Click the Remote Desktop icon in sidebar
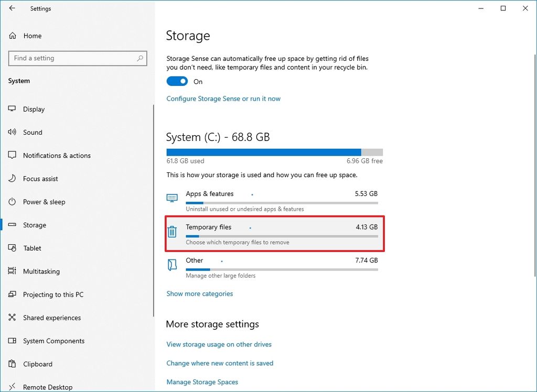The image size is (537, 392). 12,387
